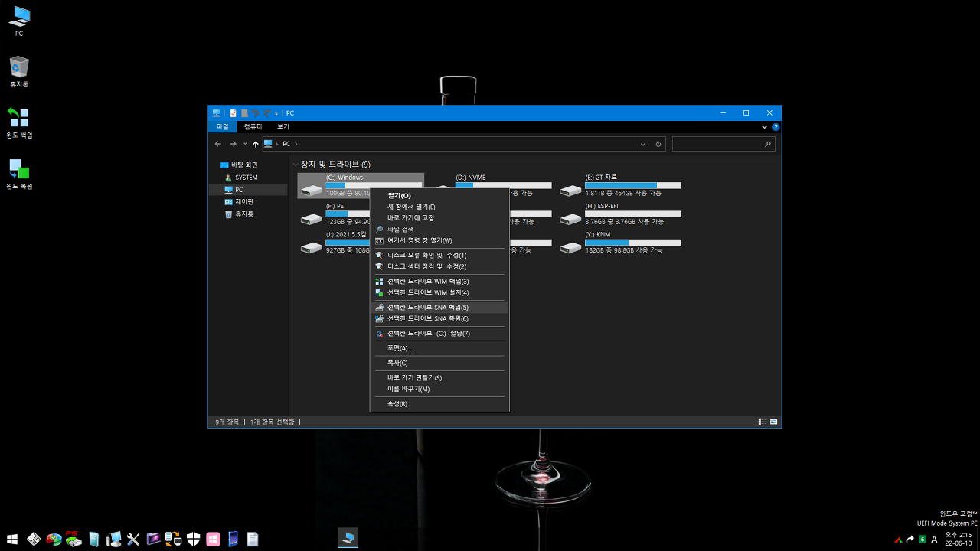Choose 새 창에서 열기(E) menu entry

pos(439,207)
